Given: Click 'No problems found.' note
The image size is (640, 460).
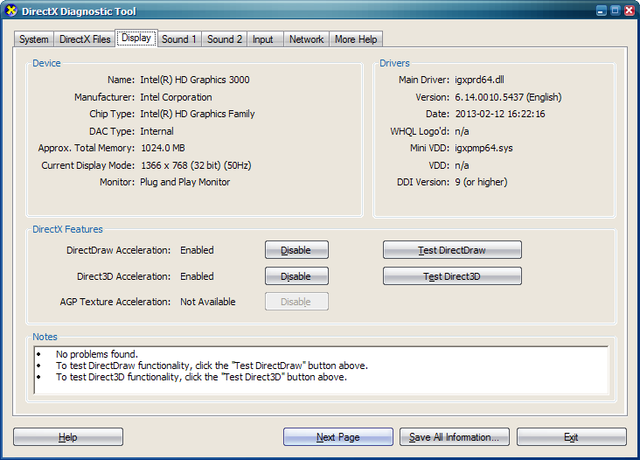Looking at the screenshot, I should (97, 354).
